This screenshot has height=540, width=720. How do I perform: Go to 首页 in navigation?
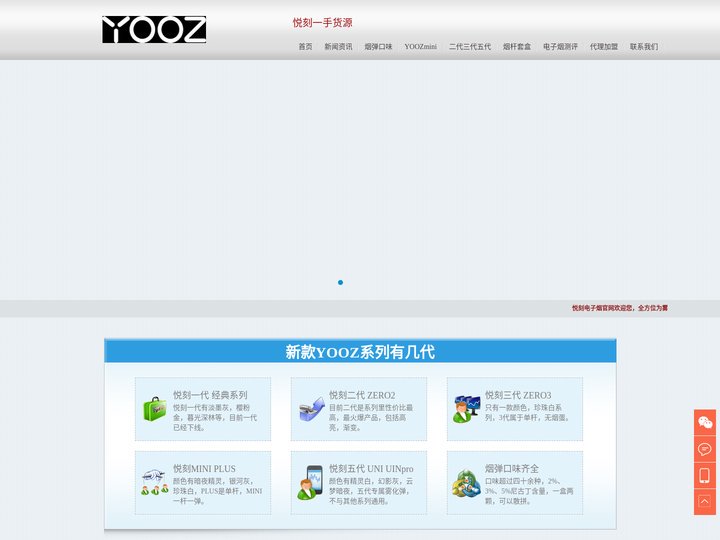coord(305,46)
